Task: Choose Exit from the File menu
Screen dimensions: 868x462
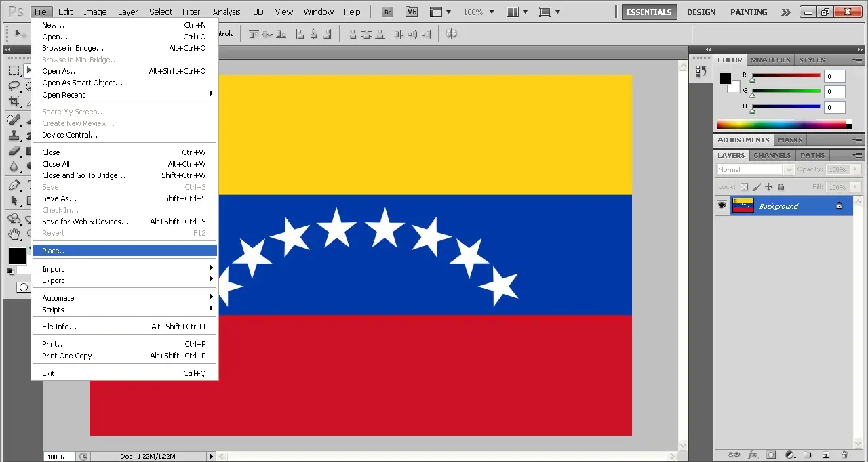Action: pos(125,373)
